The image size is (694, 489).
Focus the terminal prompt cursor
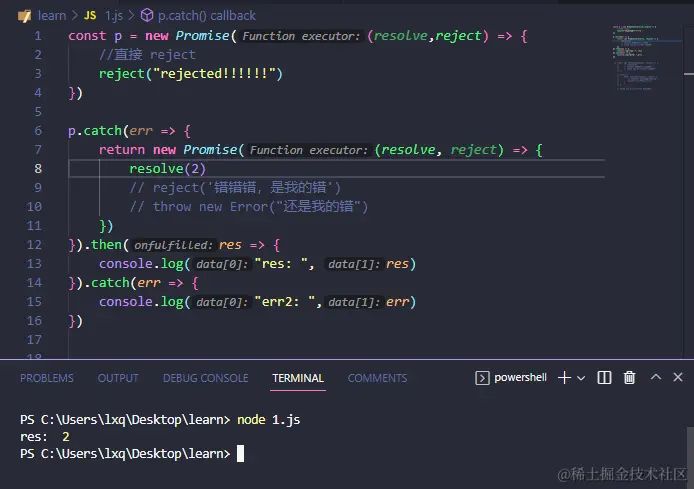click(240, 454)
